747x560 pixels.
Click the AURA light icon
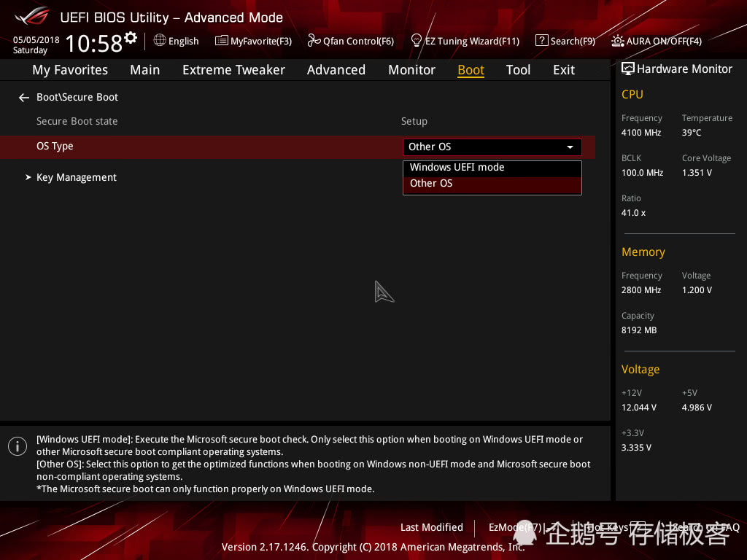617,41
